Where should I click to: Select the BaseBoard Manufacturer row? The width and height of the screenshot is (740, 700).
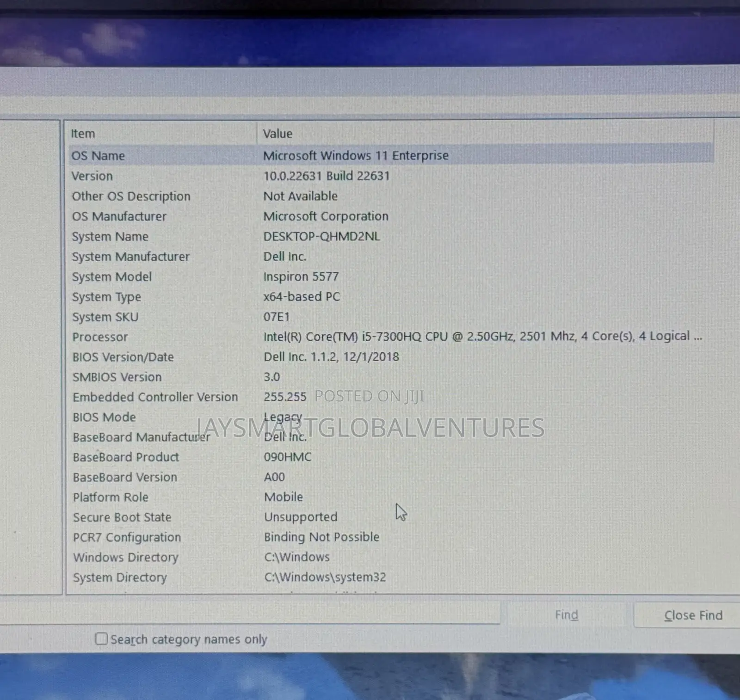tap(391, 437)
